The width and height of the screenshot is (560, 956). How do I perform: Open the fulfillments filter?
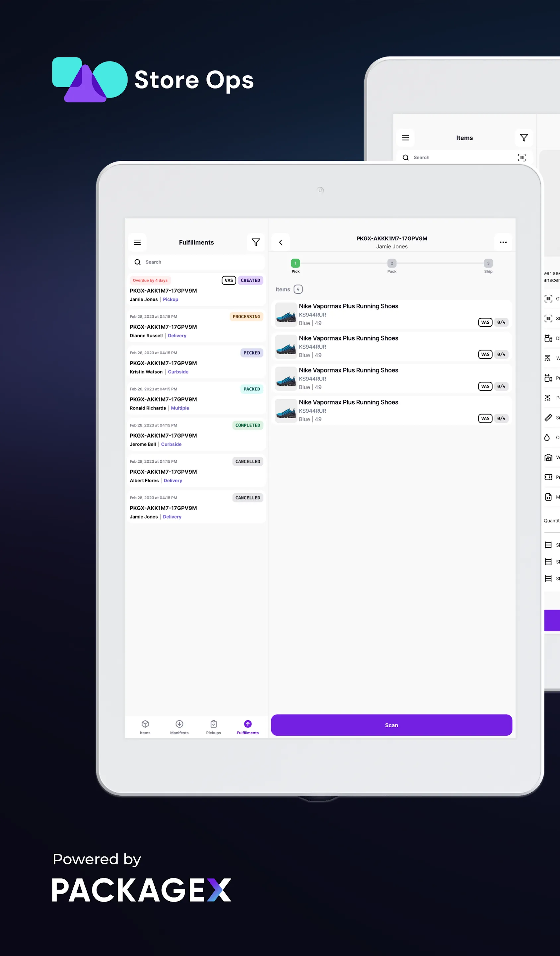pos(255,242)
